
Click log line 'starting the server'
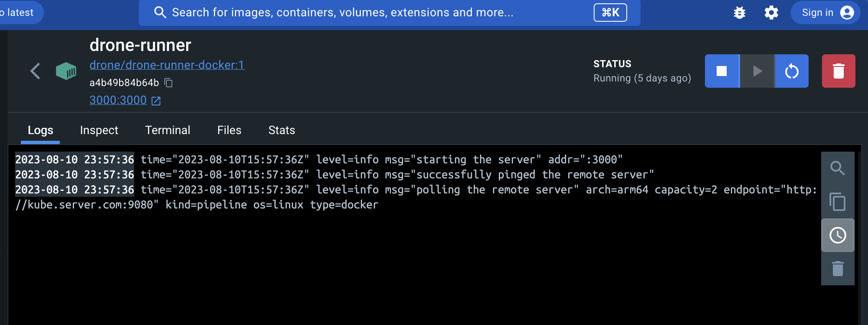click(x=319, y=160)
